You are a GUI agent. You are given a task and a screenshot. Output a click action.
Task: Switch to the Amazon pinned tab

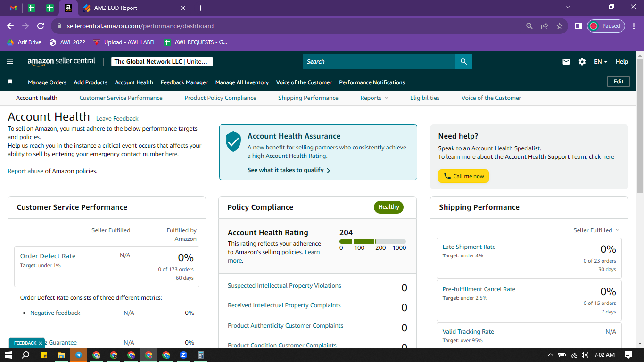click(68, 8)
